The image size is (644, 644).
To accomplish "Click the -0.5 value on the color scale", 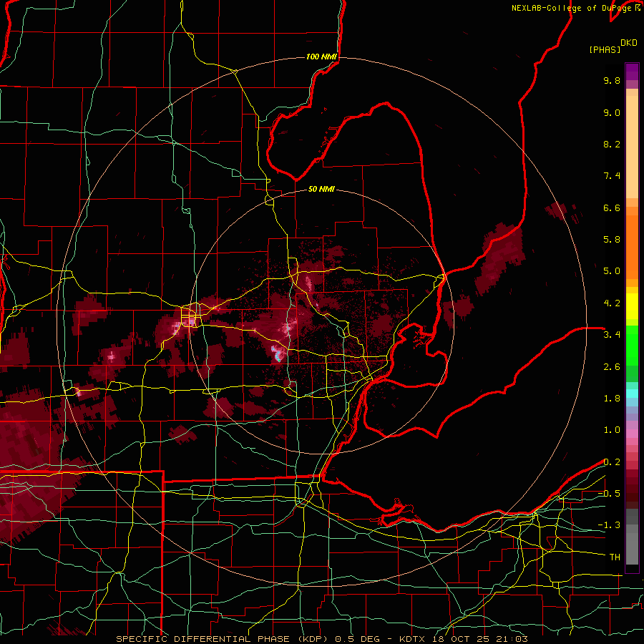I will tap(609, 494).
